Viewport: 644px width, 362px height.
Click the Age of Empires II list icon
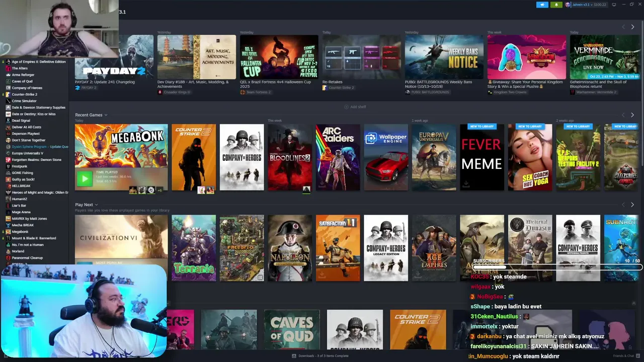click(8, 62)
